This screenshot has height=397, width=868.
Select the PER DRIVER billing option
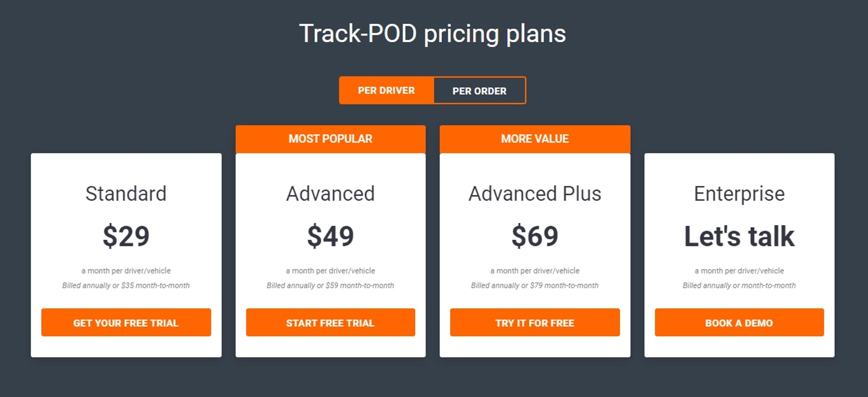tap(386, 90)
